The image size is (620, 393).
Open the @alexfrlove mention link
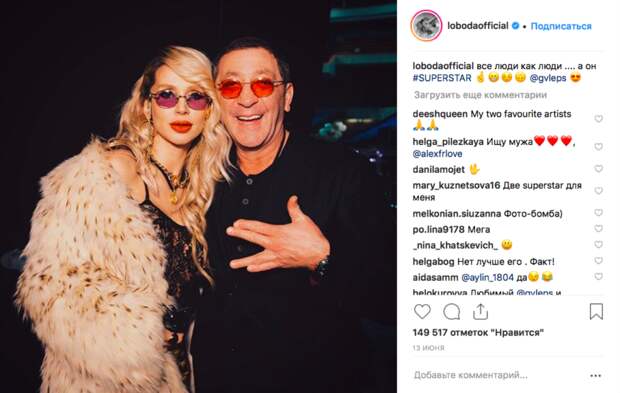pos(437,154)
